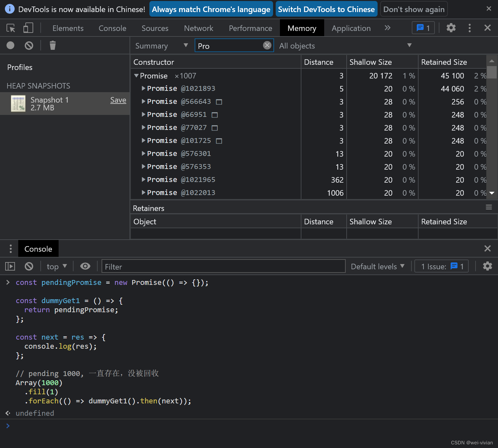Expand Promise @1021893 row

[144, 88]
